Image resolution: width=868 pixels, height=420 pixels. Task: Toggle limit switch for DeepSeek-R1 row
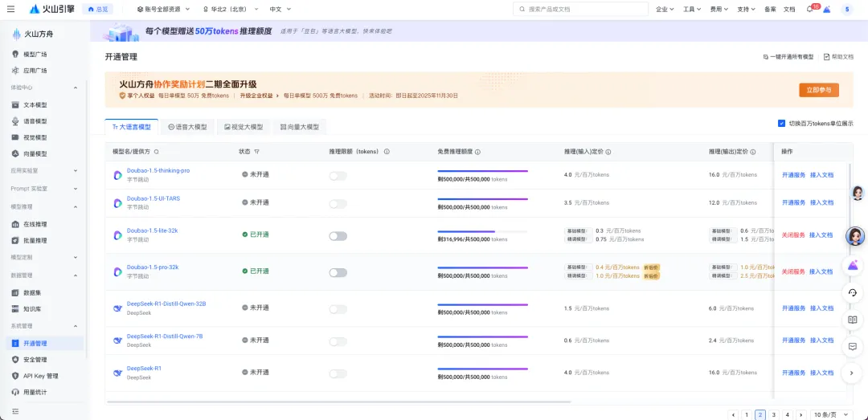[338, 374]
